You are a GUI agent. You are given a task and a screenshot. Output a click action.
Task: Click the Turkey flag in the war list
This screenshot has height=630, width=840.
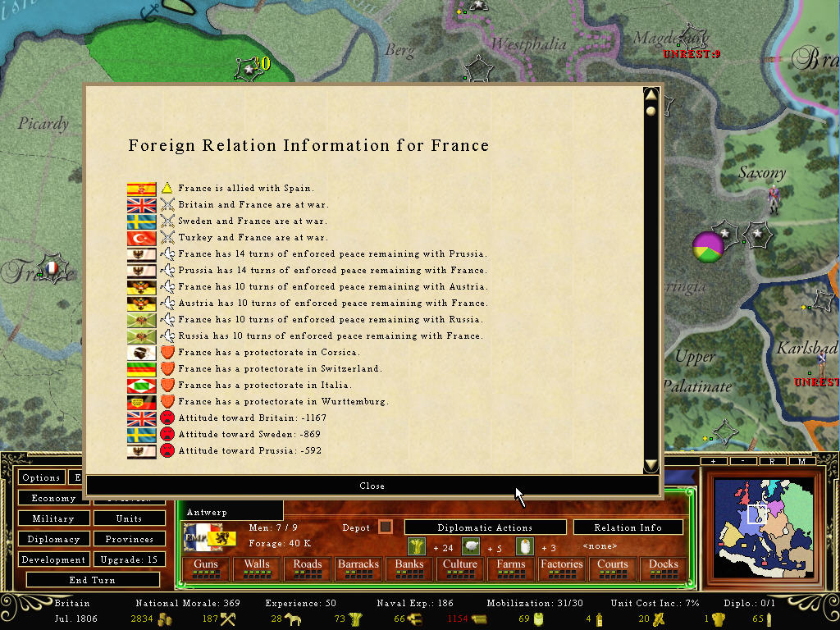pyautogui.click(x=141, y=238)
